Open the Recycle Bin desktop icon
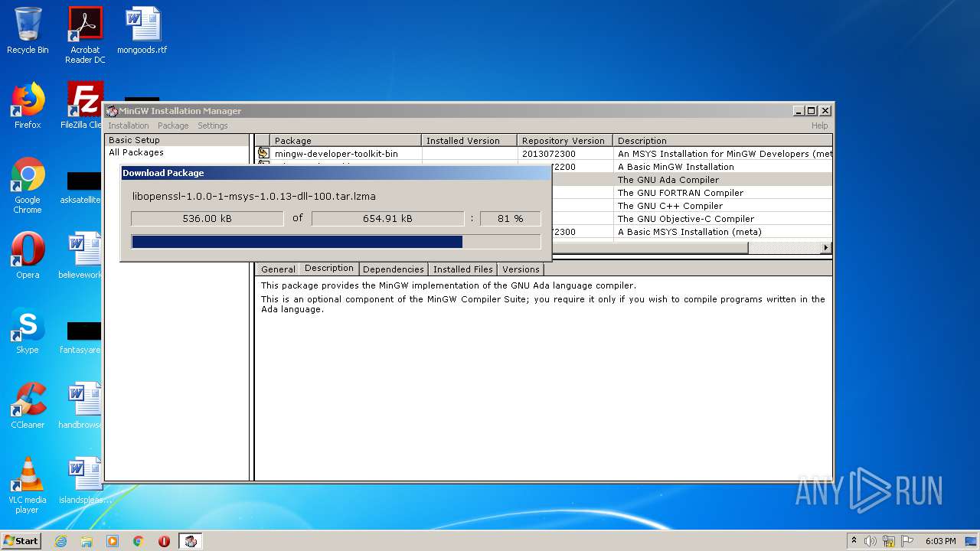The image size is (980, 551). click(x=28, y=31)
